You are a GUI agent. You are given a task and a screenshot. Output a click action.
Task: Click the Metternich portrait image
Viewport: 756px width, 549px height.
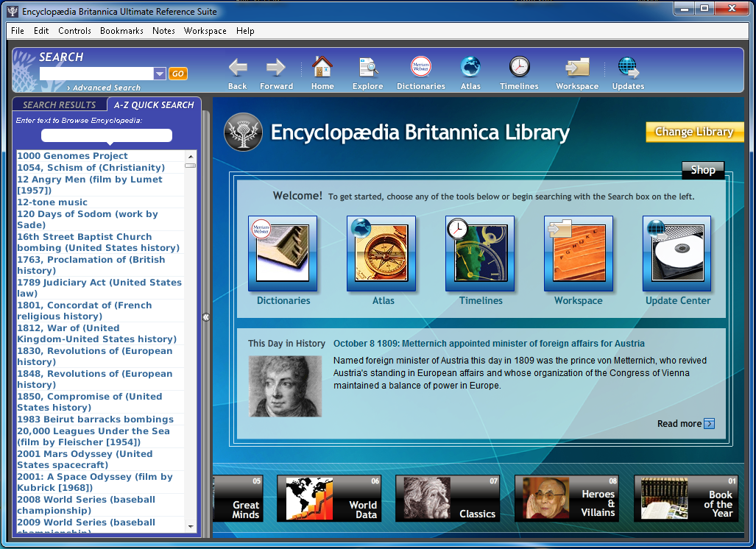point(285,386)
